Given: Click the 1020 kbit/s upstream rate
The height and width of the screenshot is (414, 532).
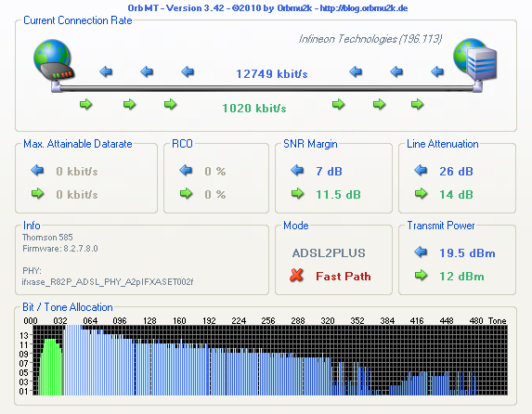Looking at the screenshot, I should tap(254, 109).
